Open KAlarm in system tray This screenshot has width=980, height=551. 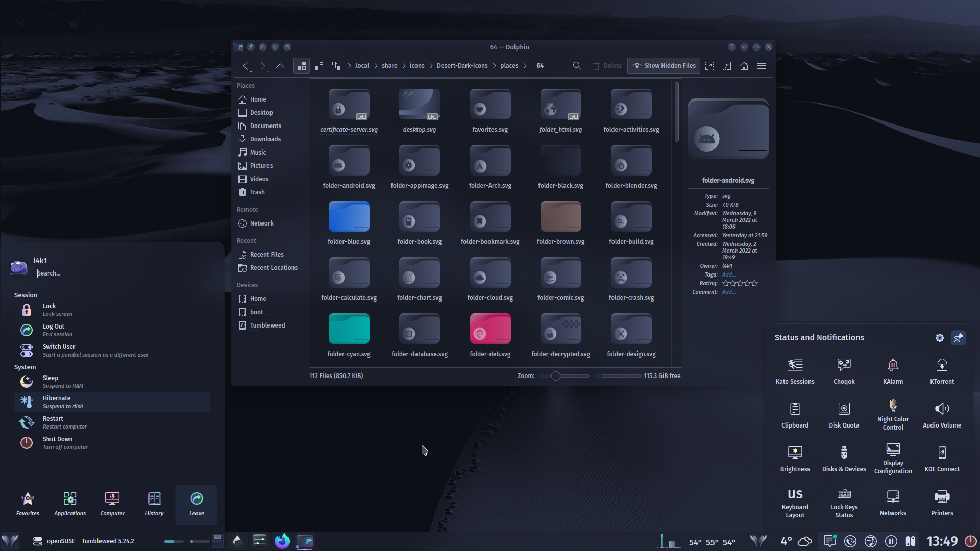(893, 371)
